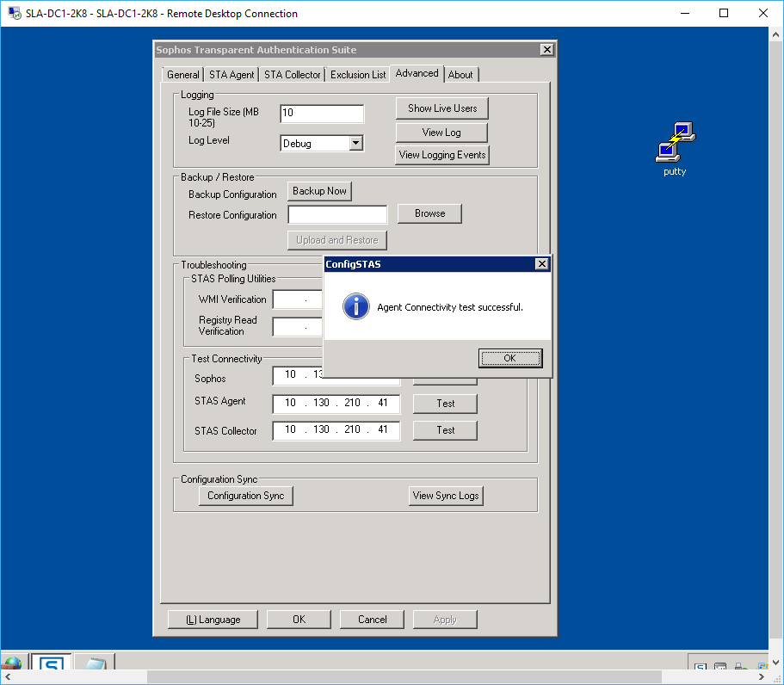784x685 pixels.
Task: Click the vertical scrollbar up arrow
Action: pos(775,34)
